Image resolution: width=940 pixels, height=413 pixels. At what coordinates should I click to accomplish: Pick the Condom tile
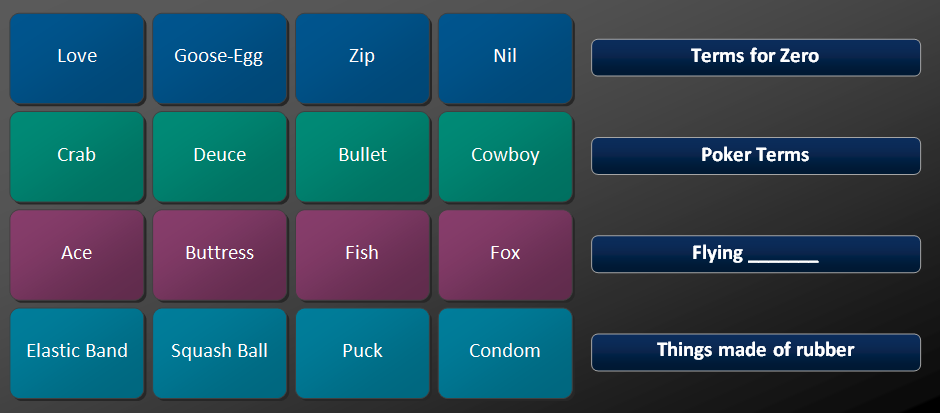click(505, 352)
